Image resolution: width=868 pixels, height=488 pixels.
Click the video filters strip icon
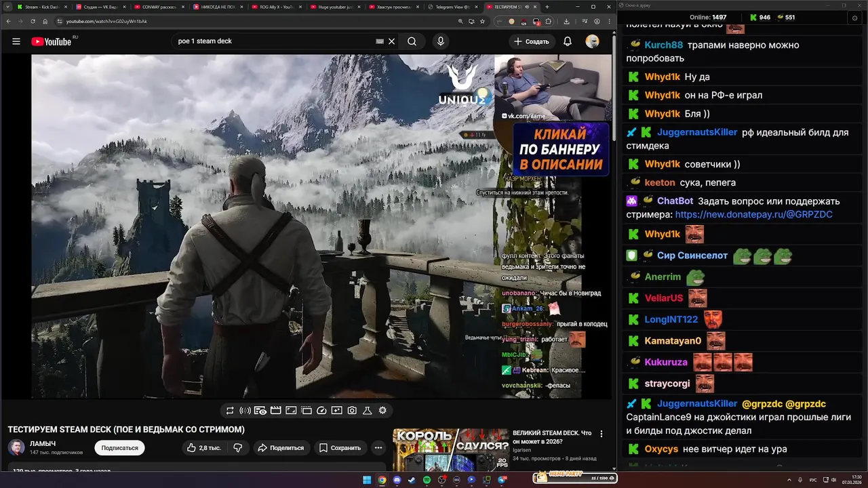point(307,410)
